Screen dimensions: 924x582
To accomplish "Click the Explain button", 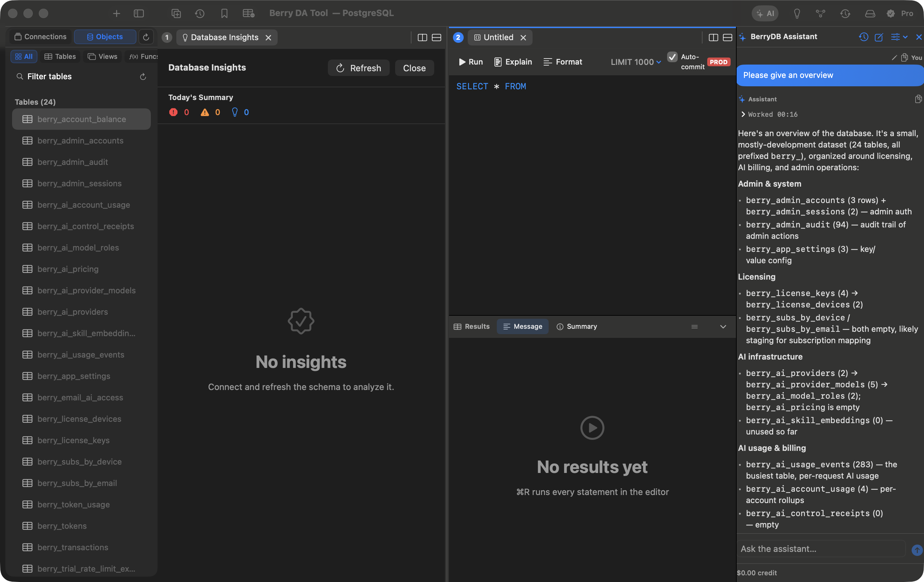I will click(x=513, y=62).
